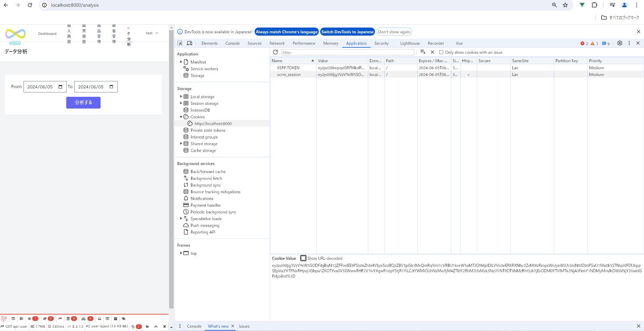Viewport: 644px width, 331px height.
Task: Open the DevTools three-dot customize menu
Action: [629, 43]
